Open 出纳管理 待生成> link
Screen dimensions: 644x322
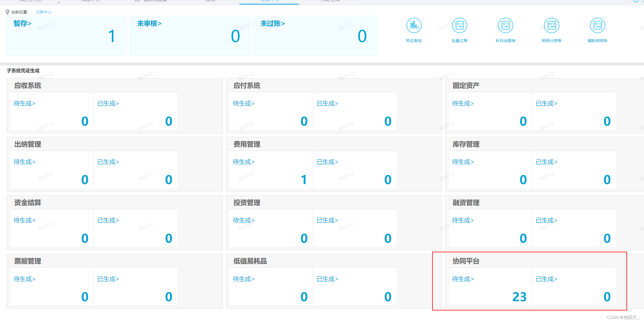[x=25, y=162]
